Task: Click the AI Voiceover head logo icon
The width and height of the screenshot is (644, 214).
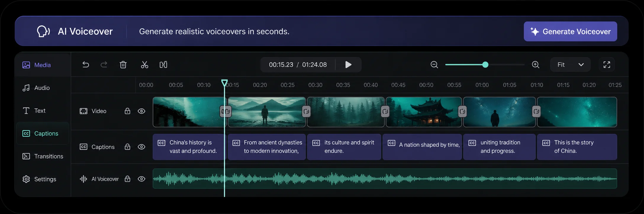Action: 43,31
